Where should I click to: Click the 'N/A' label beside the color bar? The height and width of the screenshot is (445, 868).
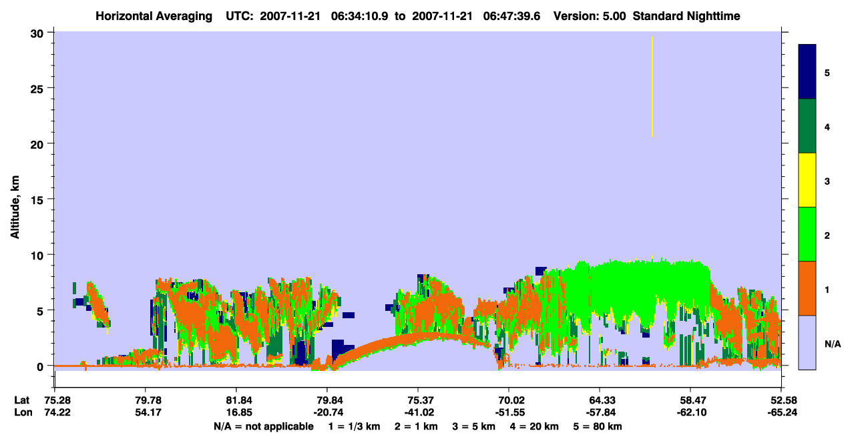click(832, 344)
